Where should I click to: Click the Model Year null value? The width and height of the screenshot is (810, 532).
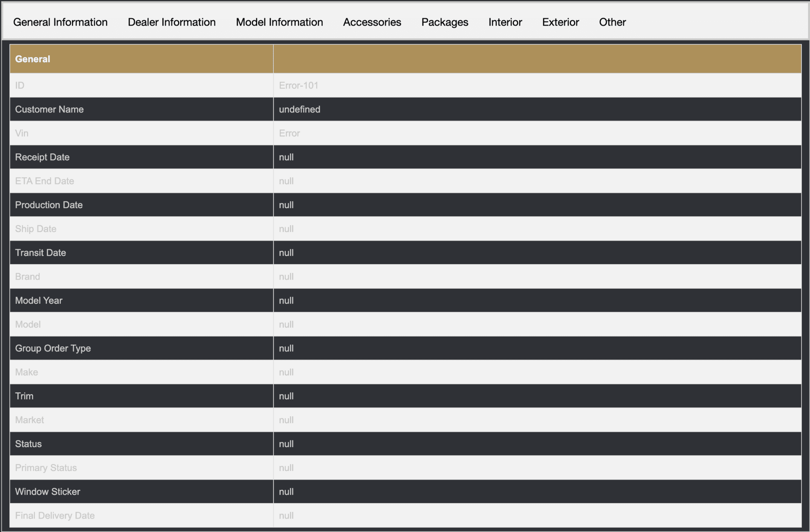tap(286, 300)
